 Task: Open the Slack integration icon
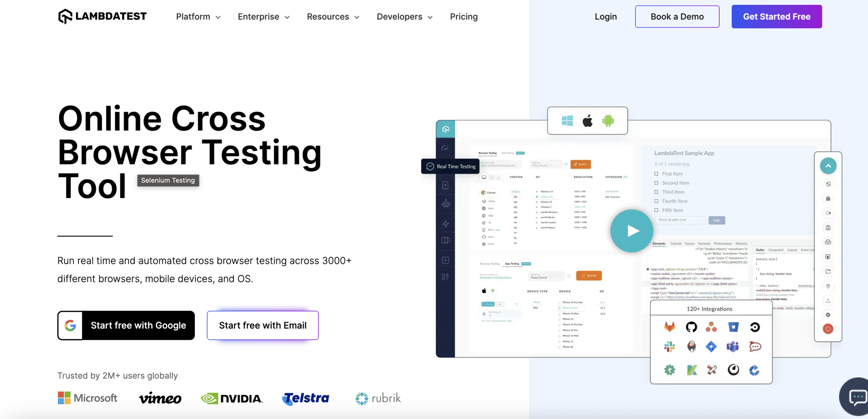(669, 347)
